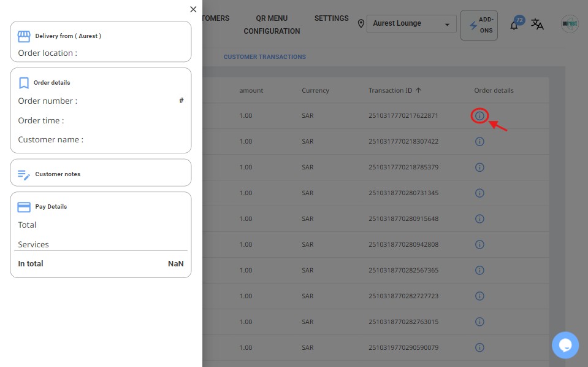Change language with the translate icon
588x367 pixels.
click(x=537, y=24)
